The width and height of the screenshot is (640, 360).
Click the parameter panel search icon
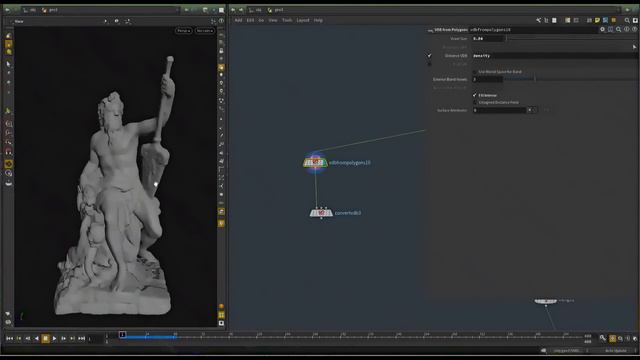(x=618, y=29)
